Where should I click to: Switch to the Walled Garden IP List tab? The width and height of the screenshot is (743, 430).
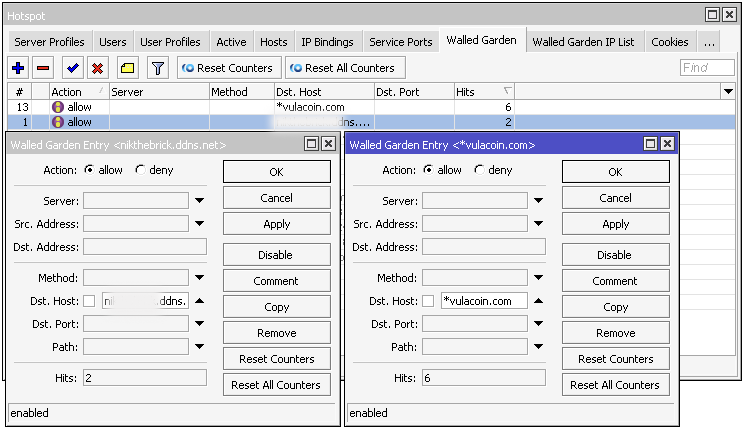(583, 42)
